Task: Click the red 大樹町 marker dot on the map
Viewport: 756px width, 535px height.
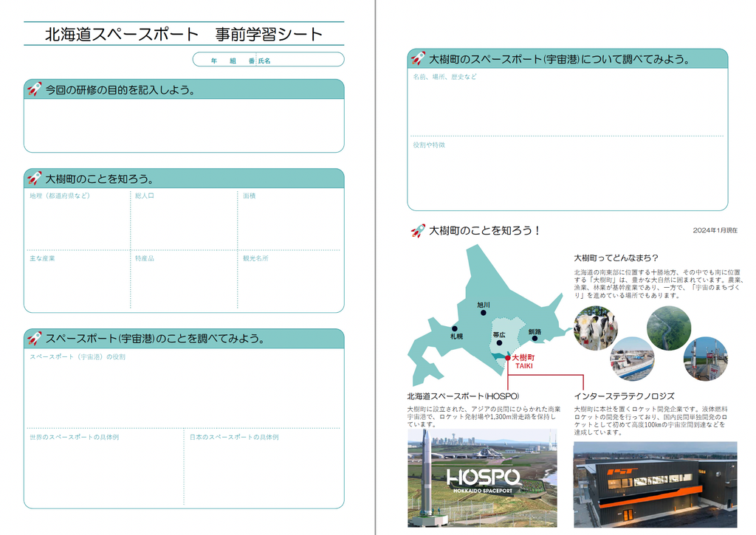Action: coord(508,358)
